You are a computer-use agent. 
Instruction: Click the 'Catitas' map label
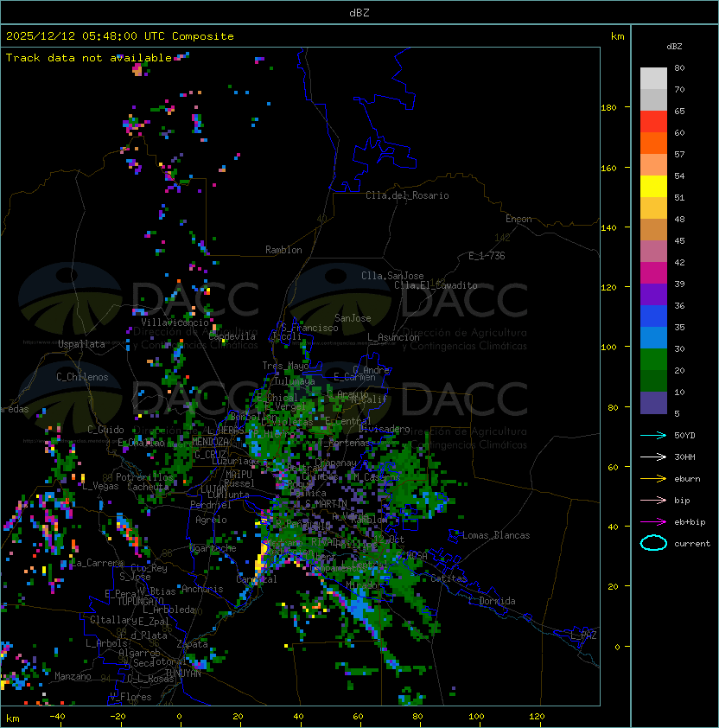click(449, 578)
